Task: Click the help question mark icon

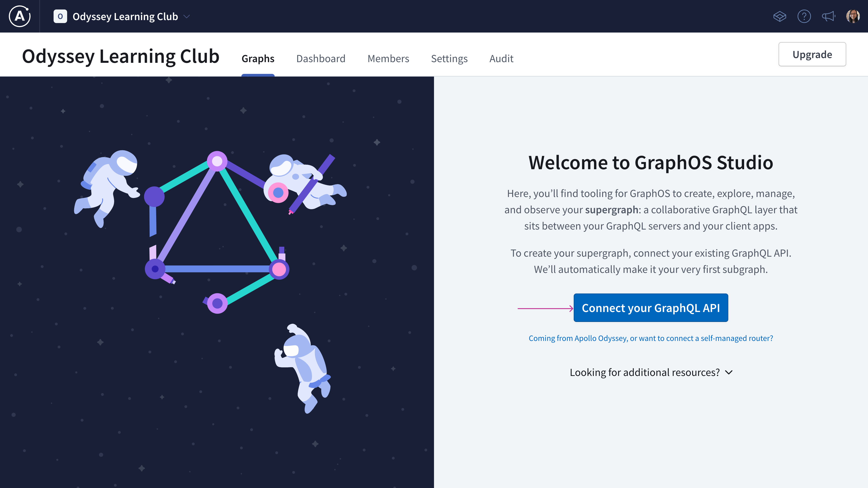Action: pos(804,16)
